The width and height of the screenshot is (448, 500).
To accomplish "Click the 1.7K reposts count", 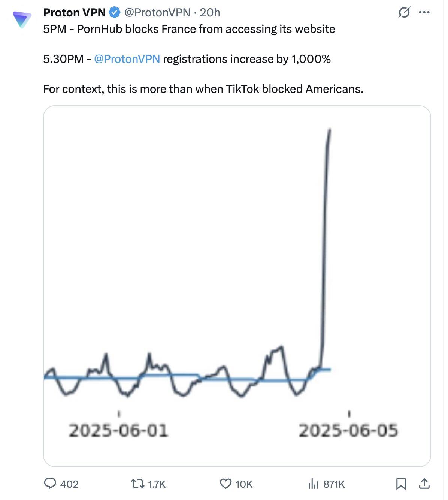I will (x=157, y=484).
